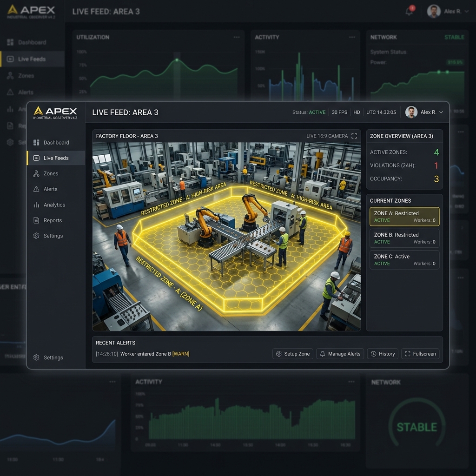Select Alerts in background window sidebar
476x476 pixels.
(x=32, y=92)
